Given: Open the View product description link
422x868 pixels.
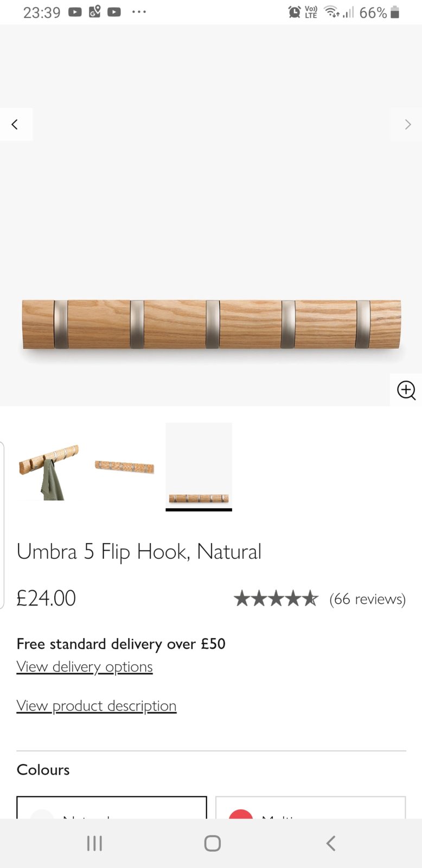Looking at the screenshot, I should (x=97, y=706).
